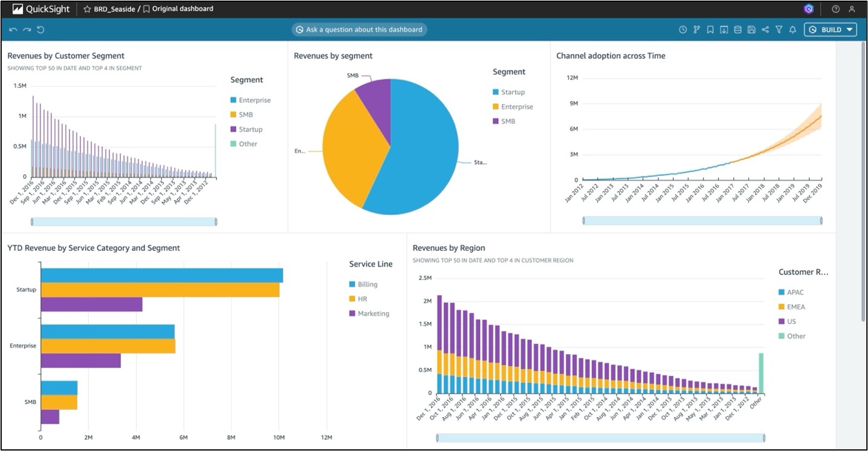
Task: Click the QuickSight logo
Action: (x=41, y=9)
